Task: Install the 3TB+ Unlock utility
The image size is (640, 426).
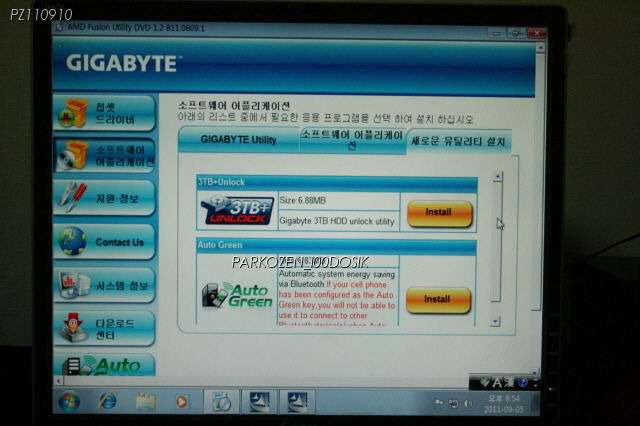Action: tap(439, 213)
